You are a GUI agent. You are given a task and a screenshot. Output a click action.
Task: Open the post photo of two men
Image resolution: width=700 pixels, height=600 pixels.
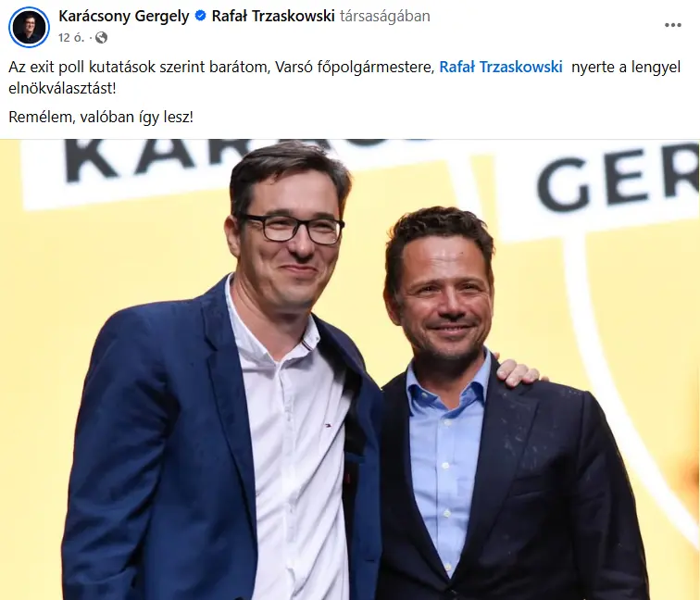pos(350,369)
